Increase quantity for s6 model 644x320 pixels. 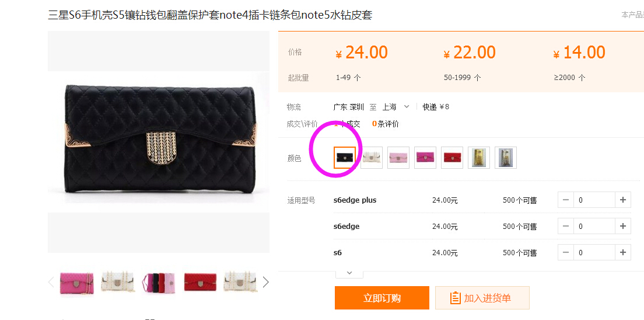click(x=622, y=252)
